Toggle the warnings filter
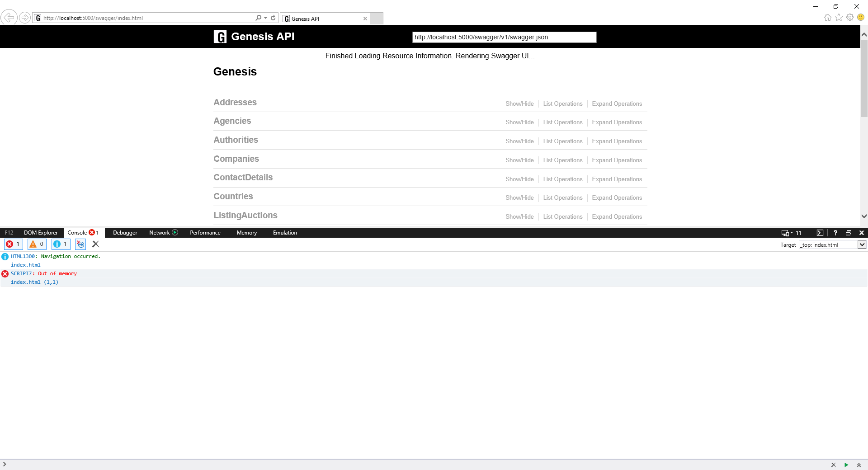Viewport: 868px width, 470px height. (x=37, y=244)
